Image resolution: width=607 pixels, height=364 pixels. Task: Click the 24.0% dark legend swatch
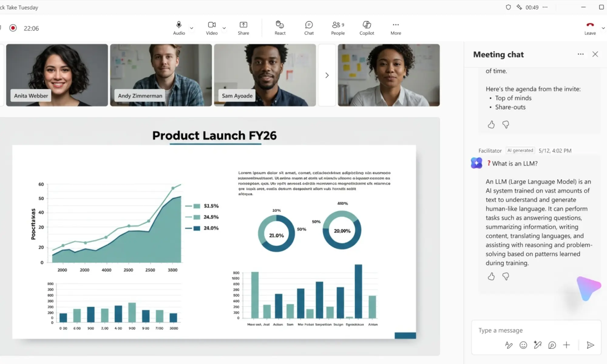pos(197,228)
